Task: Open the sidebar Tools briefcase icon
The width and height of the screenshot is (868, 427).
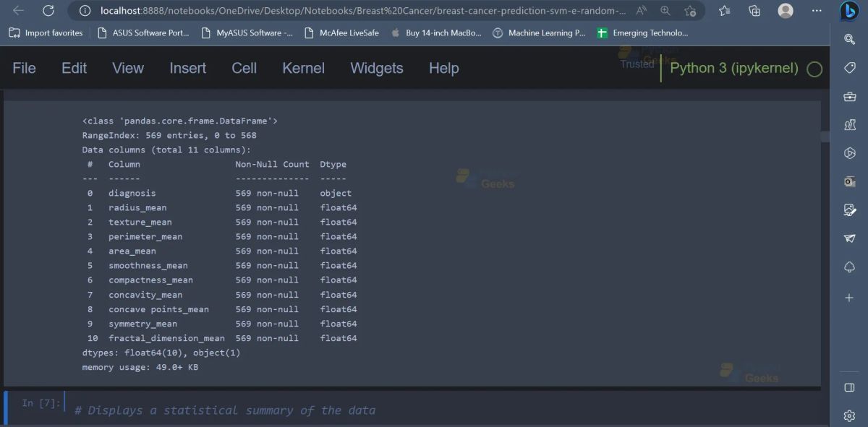Action: pos(849,96)
